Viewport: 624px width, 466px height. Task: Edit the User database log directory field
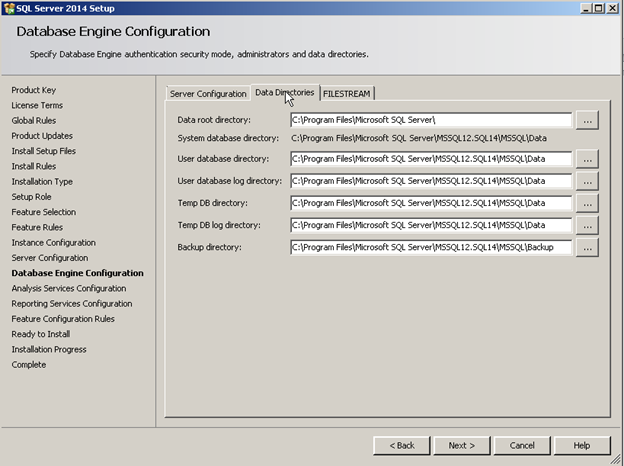point(431,181)
